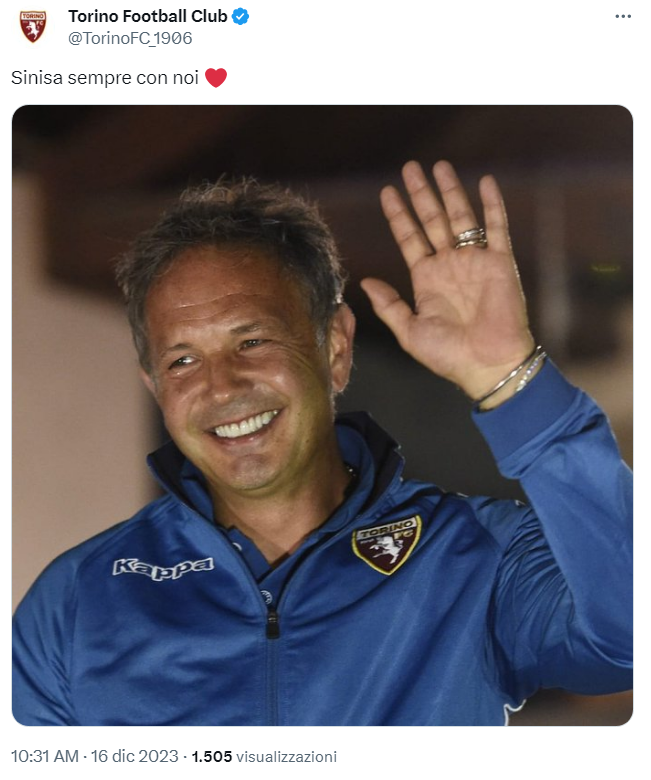This screenshot has height=780, width=651.
Task: Open the attached photo in full view
Action: pos(322,415)
